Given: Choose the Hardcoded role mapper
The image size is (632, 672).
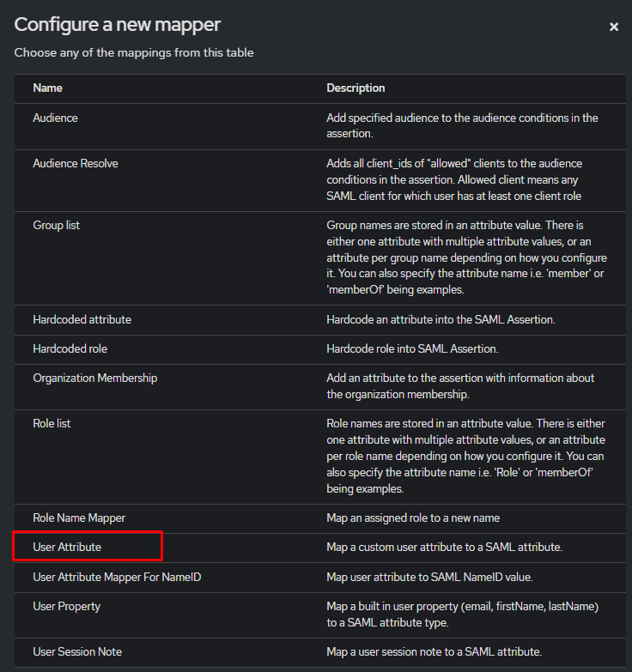Looking at the screenshot, I should point(70,349).
